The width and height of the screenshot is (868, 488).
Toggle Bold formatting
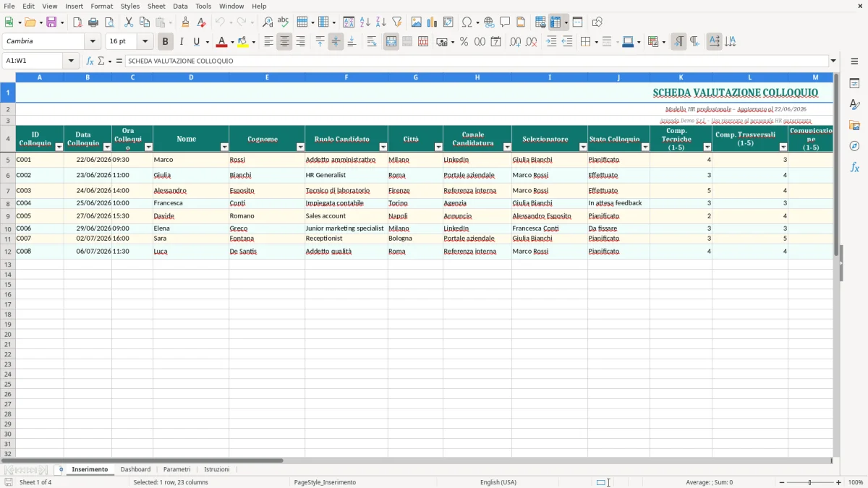(x=166, y=42)
